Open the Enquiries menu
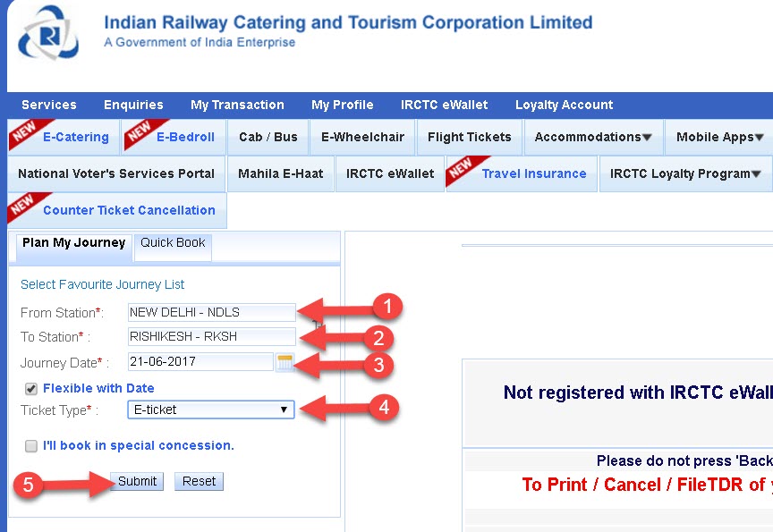The height and width of the screenshot is (532, 773). (133, 105)
